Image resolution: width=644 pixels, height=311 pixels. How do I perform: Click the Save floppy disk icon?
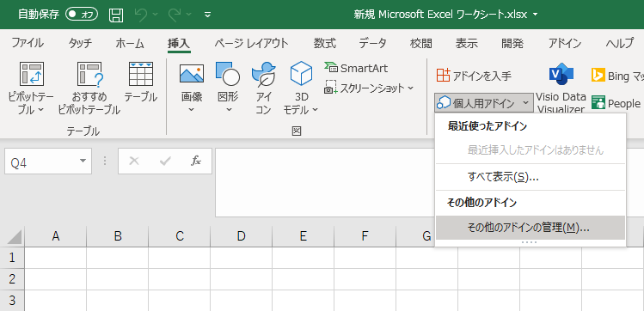[x=116, y=15]
